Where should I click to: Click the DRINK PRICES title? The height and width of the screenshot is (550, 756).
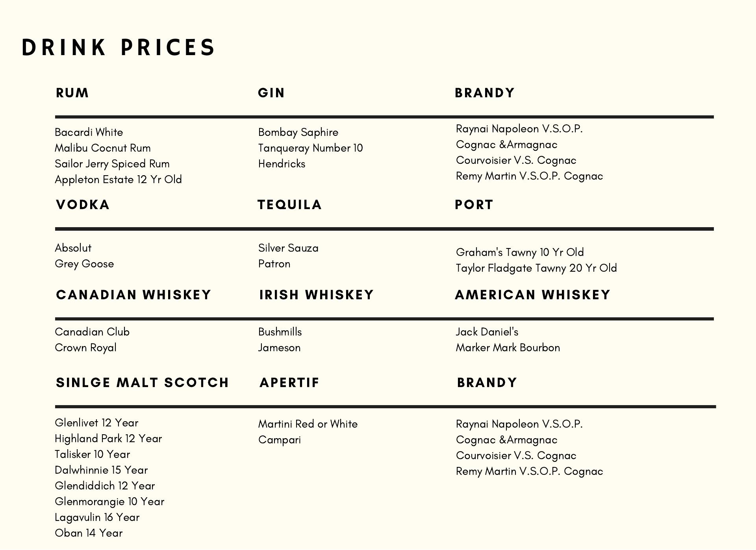pos(118,47)
